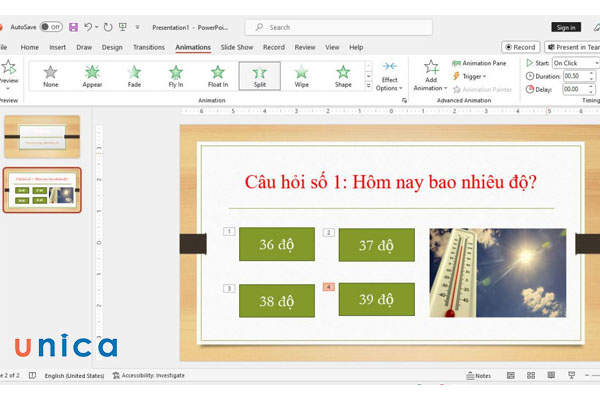Screen dimensions: 600x400
Task: Open the Animation Pane
Action: tap(479, 63)
